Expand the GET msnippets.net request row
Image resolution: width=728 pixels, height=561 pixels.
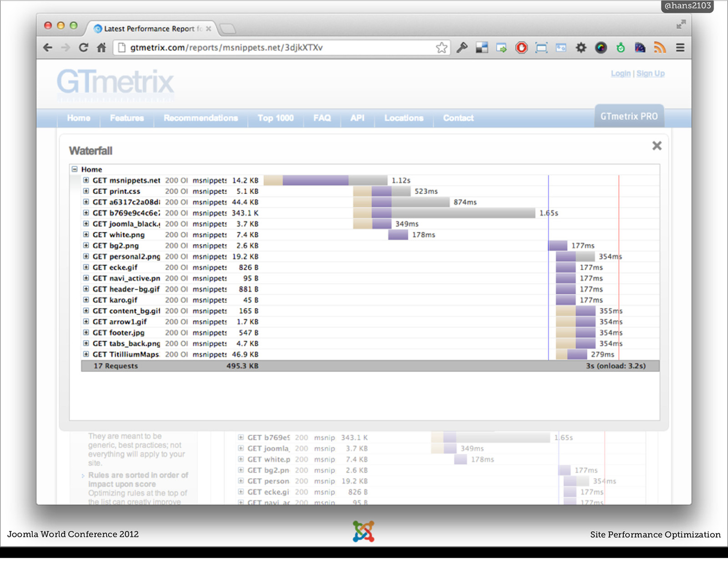86,180
